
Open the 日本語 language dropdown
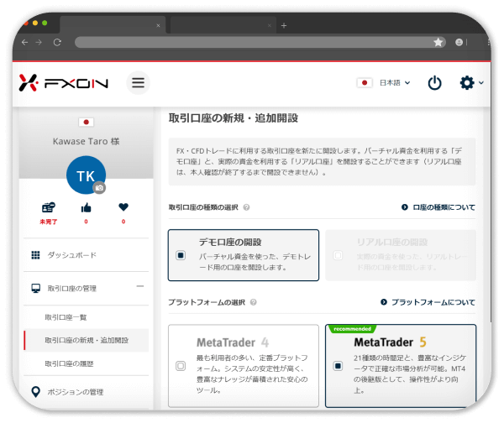point(395,83)
